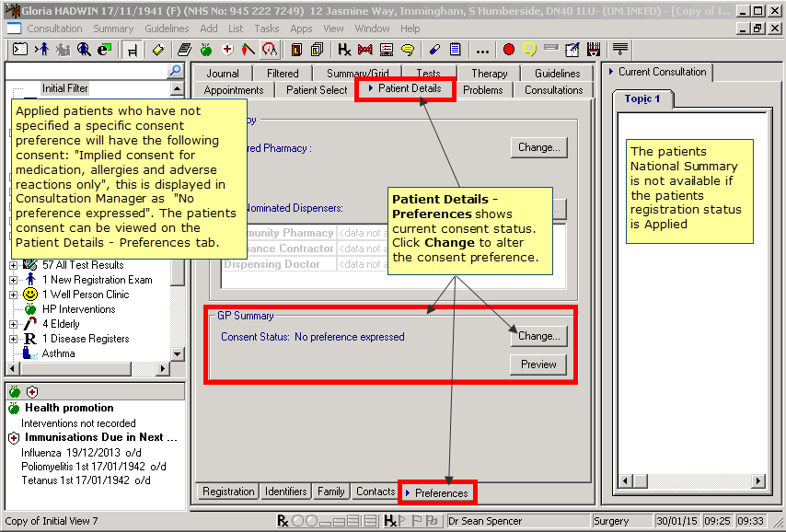Click the magnifying glass patient search toolbar icon
The width and height of the screenshot is (786, 532).
pyautogui.click(x=84, y=50)
